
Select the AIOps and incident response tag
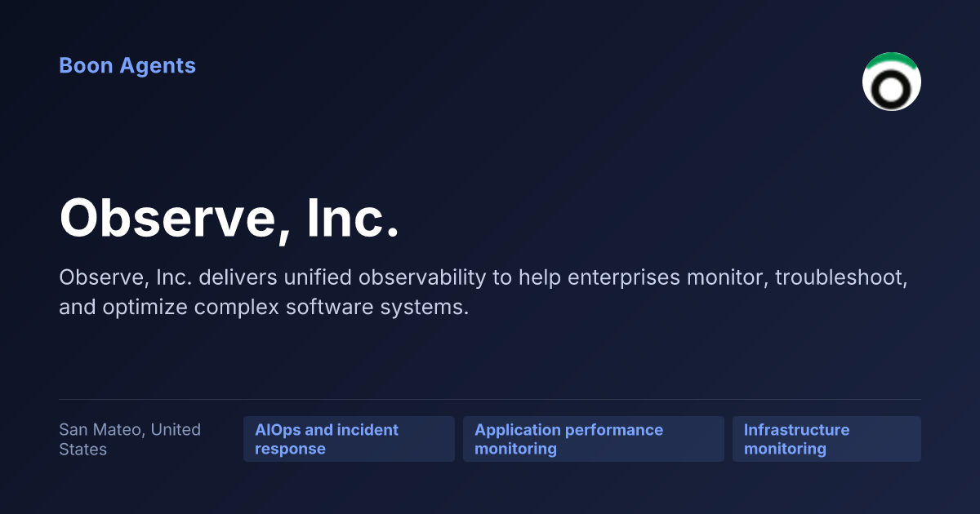[349, 439]
